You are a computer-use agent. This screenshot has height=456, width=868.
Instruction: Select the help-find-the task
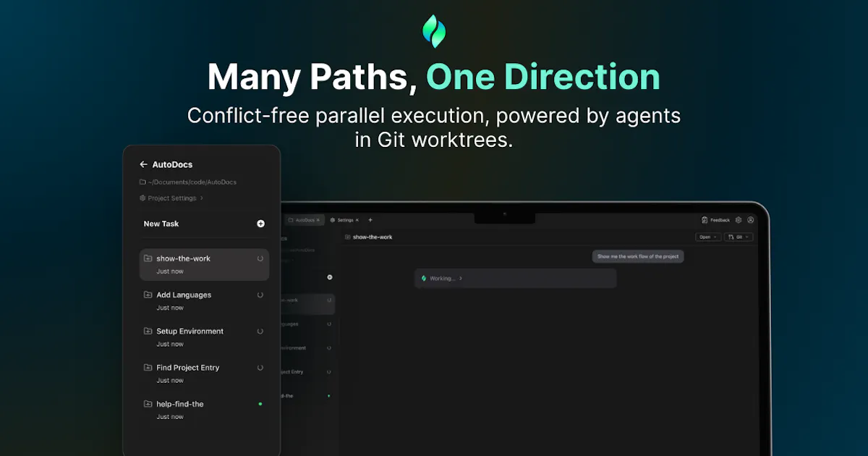click(204, 409)
